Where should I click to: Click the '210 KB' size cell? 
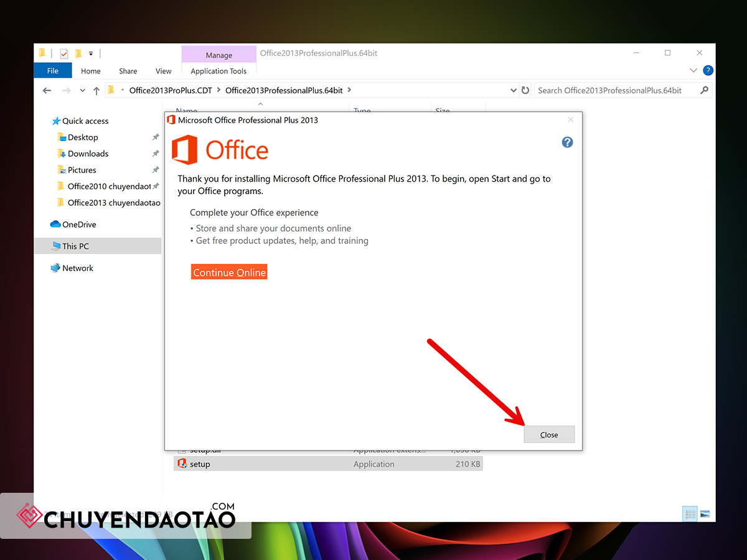pos(467,464)
